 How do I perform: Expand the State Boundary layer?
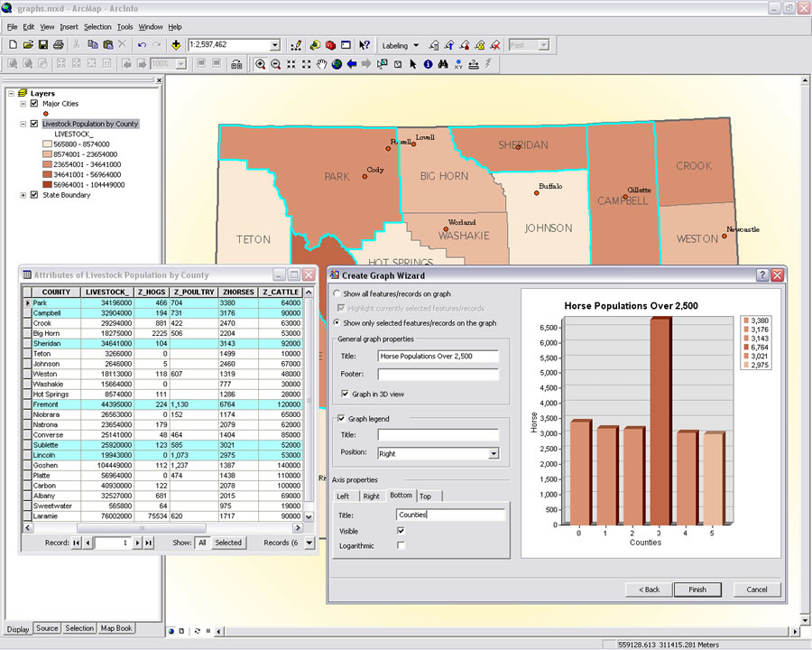tap(23, 195)
